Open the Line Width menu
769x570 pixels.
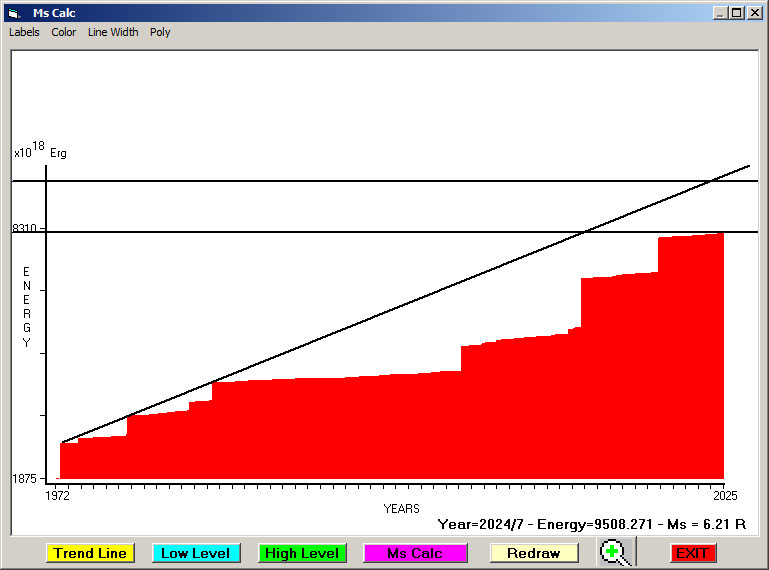click(113, 32)
